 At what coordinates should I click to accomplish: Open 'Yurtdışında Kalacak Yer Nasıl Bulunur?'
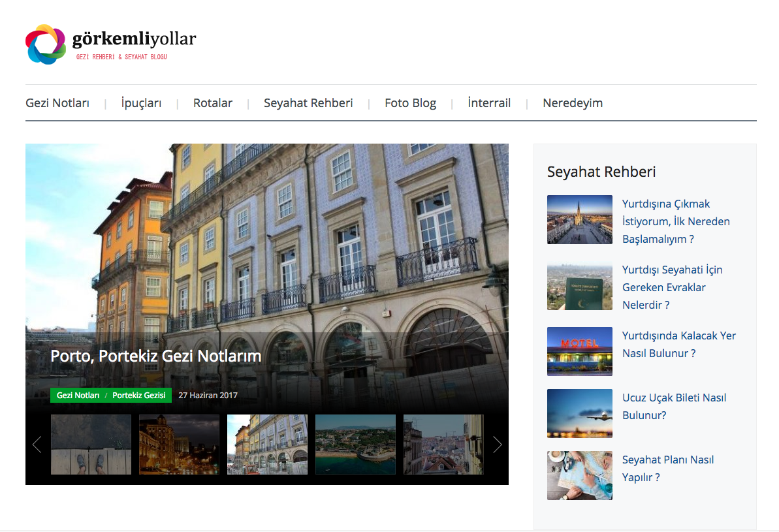pyautogui.click(x=679, y=344)
